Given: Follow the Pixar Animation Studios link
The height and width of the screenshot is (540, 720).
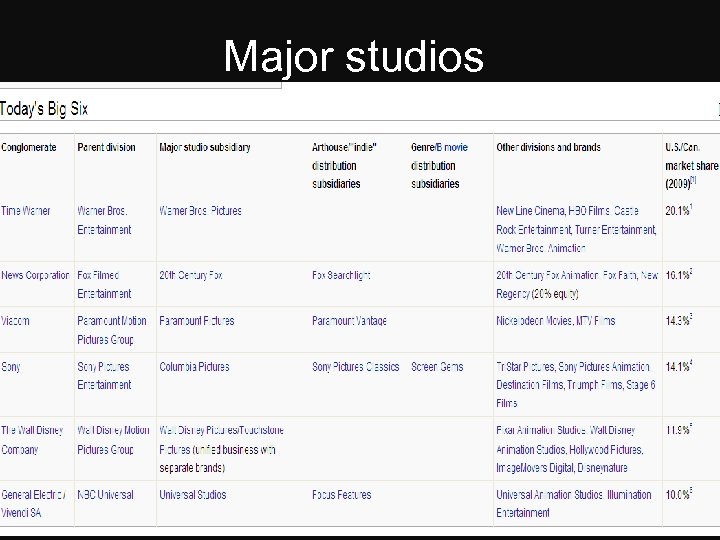Looking at the screenshot, I should coord(540,430).
